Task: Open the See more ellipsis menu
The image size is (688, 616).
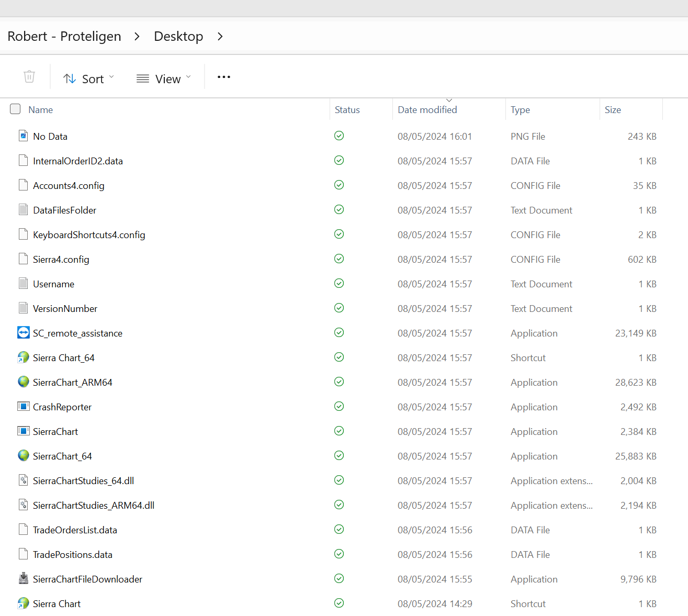Action: [x=224, y=77]
